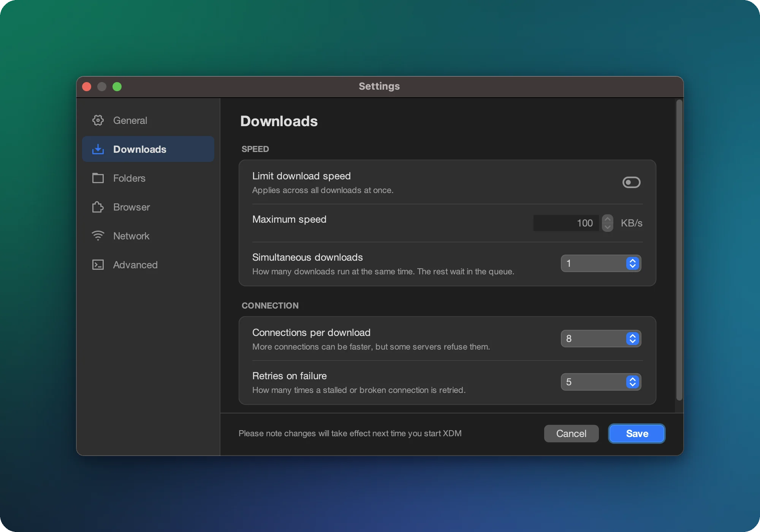This screenshot has width=760, height=532.
Task: Open the Advanced settings section
Action: pyautogui.click(x=148, y=265)
